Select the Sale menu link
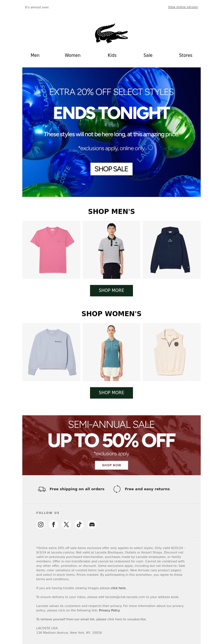223x644 pixels. 148,55
